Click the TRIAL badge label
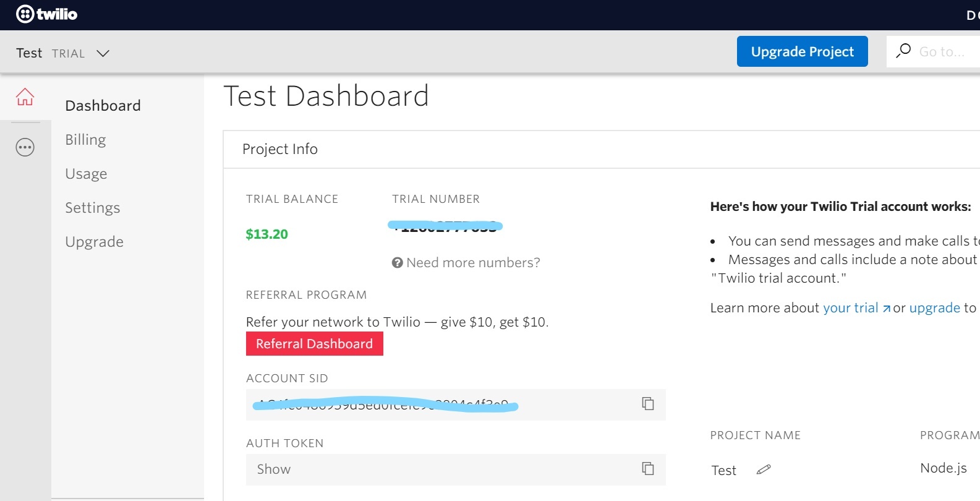Image resolution: width=980 pixels, height=501 pixels. pos(68,54)
